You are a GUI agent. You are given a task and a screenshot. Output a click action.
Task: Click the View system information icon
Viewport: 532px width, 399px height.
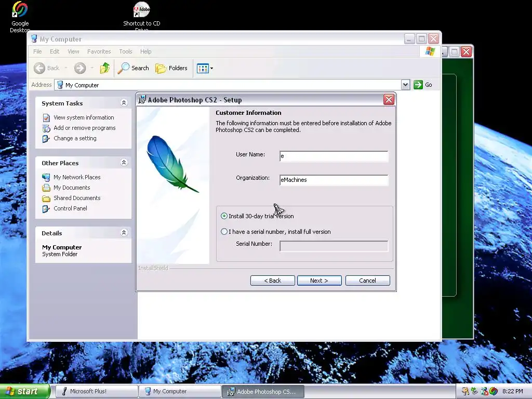(x=46, y=118)
